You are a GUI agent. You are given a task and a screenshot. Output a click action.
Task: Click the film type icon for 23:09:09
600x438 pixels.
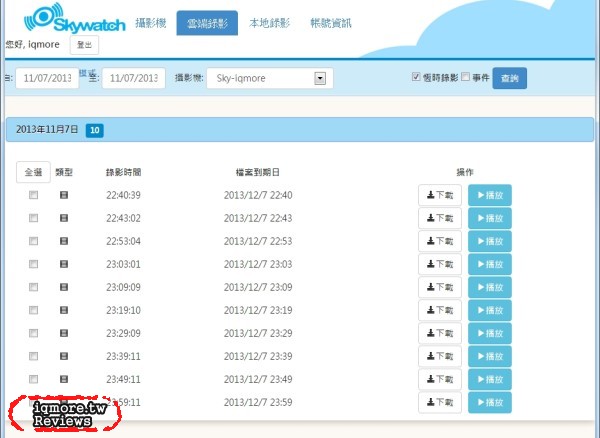[x=64, y=287]
